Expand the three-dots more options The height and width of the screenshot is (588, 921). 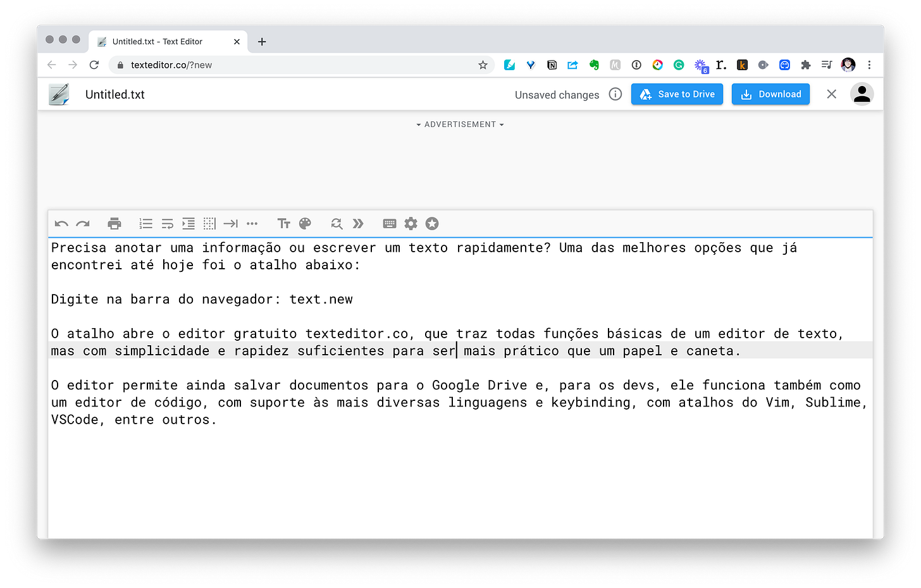[x=252, y=224]
